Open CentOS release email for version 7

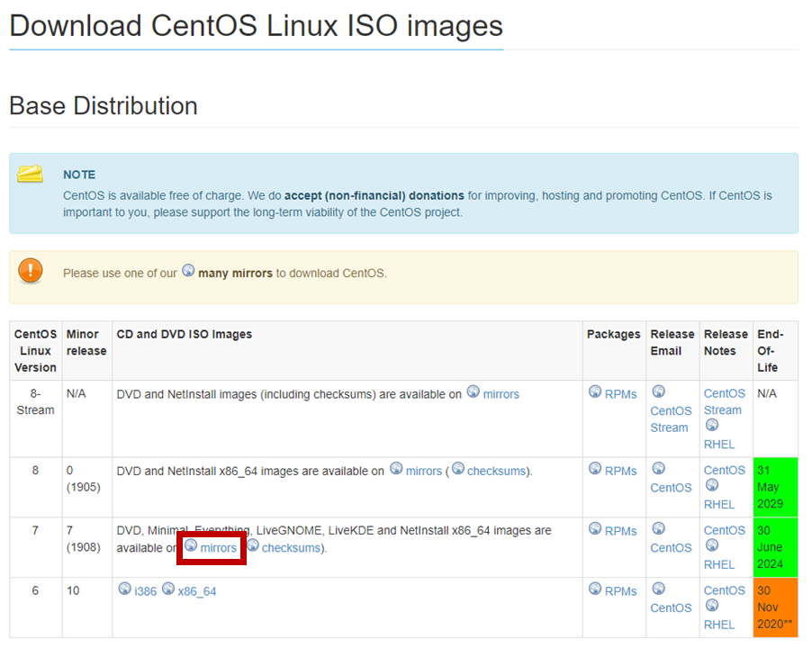point(671,548)
